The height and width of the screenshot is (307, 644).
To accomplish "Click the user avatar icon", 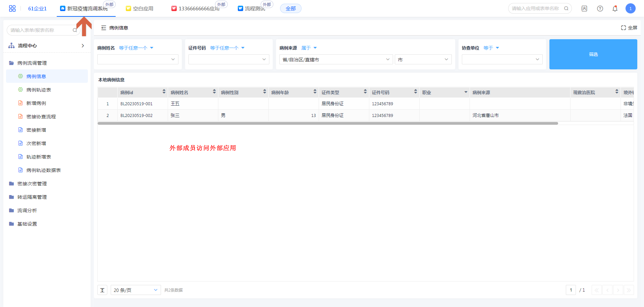I will click(x=630, y=9).
